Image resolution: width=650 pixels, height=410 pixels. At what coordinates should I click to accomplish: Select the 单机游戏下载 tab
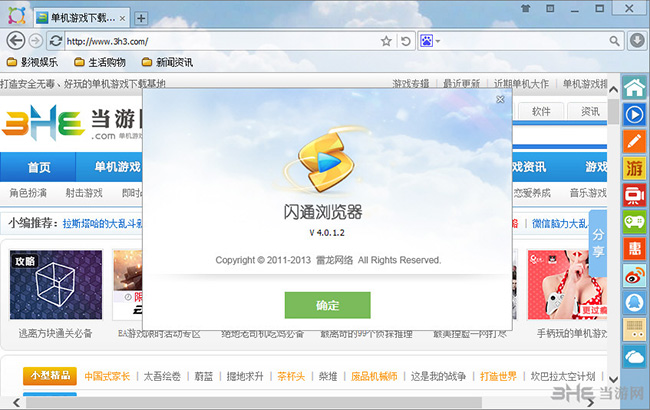coord(81,18)
